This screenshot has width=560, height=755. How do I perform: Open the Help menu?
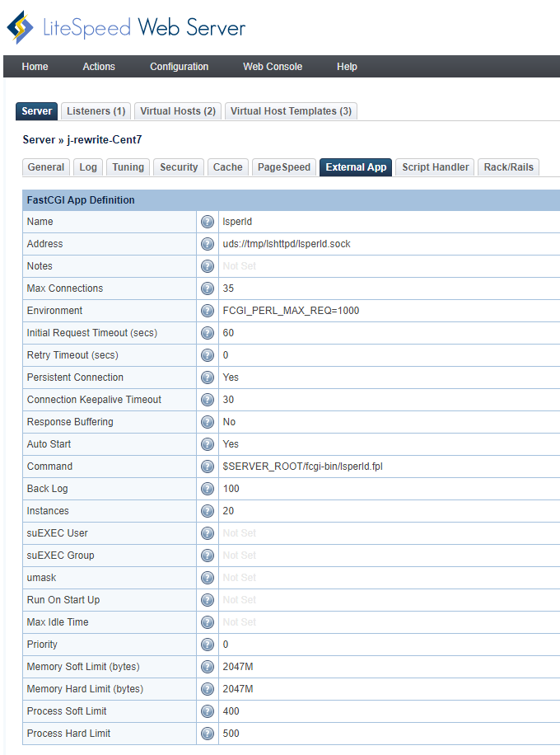tap(347, 67)
